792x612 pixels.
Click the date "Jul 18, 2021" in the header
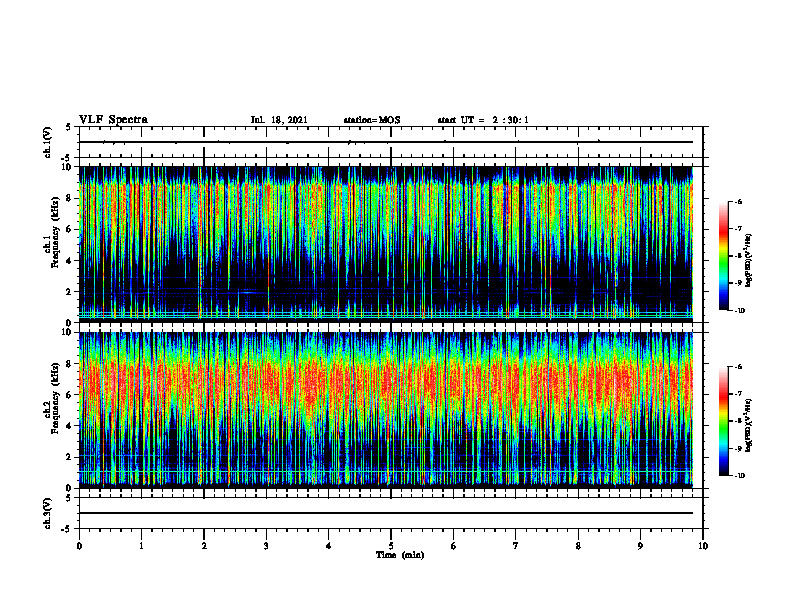tap(279, 120)
